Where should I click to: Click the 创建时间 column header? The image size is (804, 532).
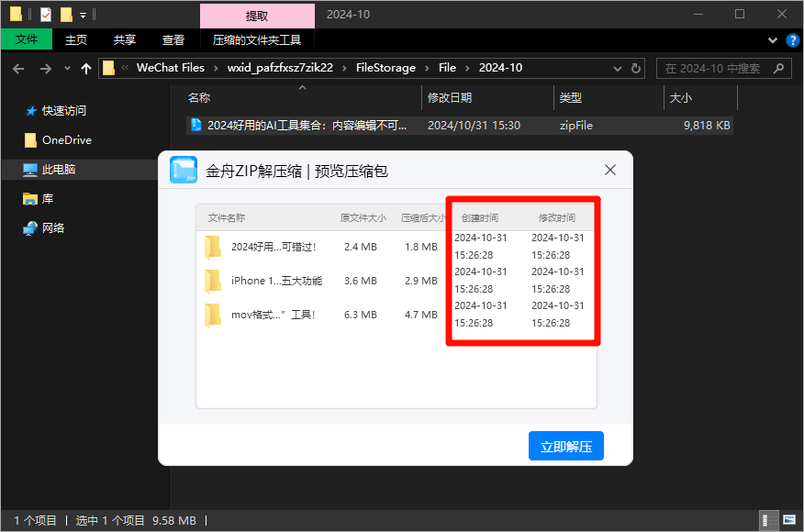click(x=480, y=217)
